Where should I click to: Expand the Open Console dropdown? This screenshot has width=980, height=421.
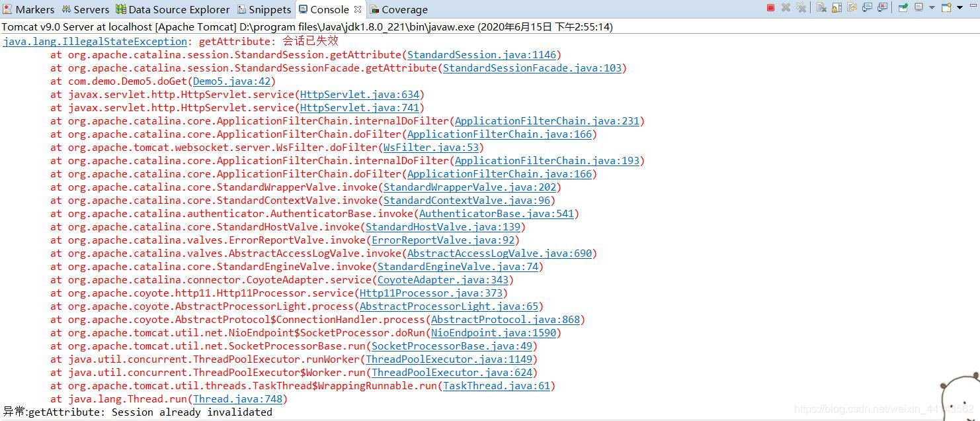[x=960, y=9]
